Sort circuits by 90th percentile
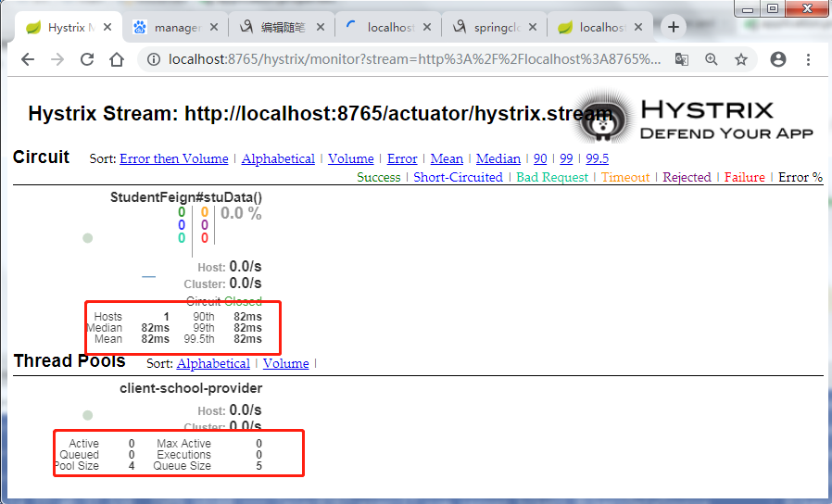The width and height of the screenshot is (832, 504). click(540, 158)
